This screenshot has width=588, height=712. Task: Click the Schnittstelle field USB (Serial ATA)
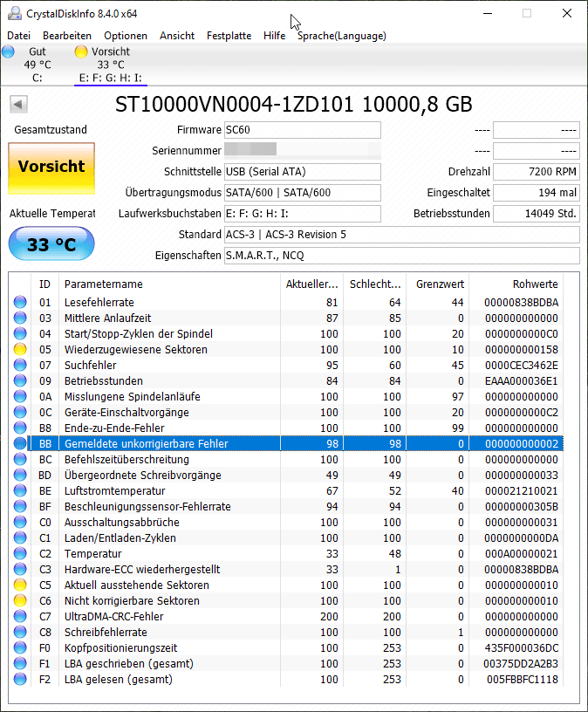pos(303,172)
